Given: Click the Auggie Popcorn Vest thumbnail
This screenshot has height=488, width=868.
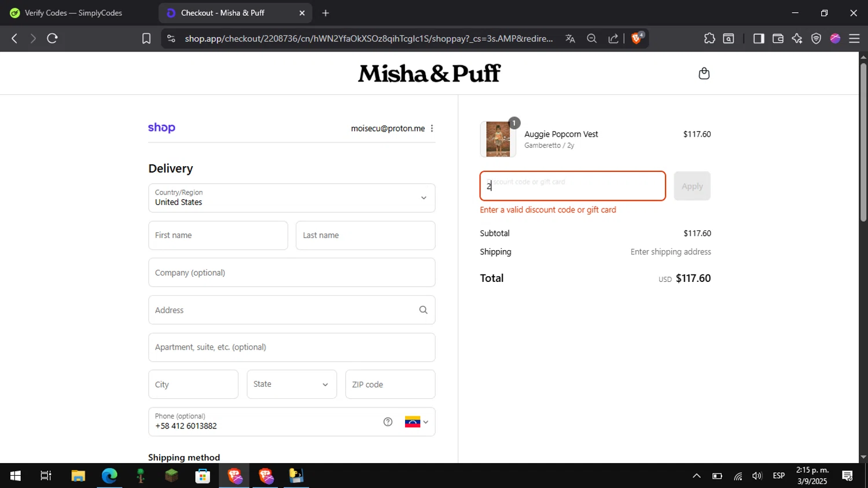Looking at the screenshot, I should pyautogui.click(x=498, y=140).
